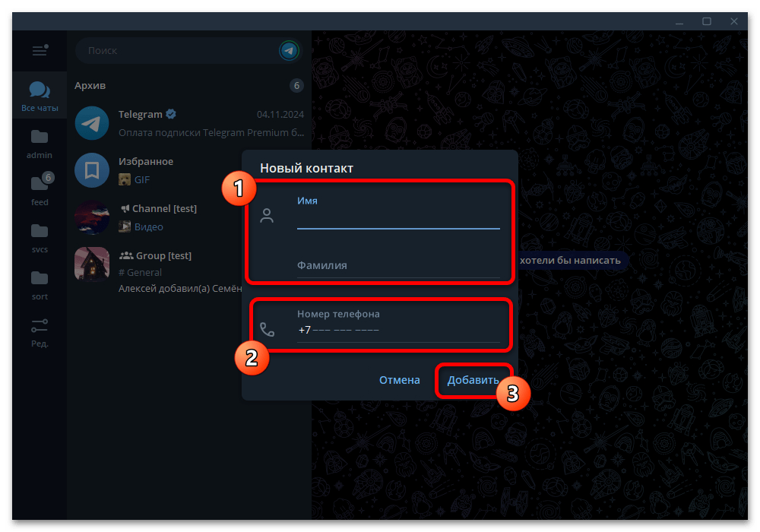Open the admin chat folder
The width and height of the screenshot is (760, 532).
[40, 144]
